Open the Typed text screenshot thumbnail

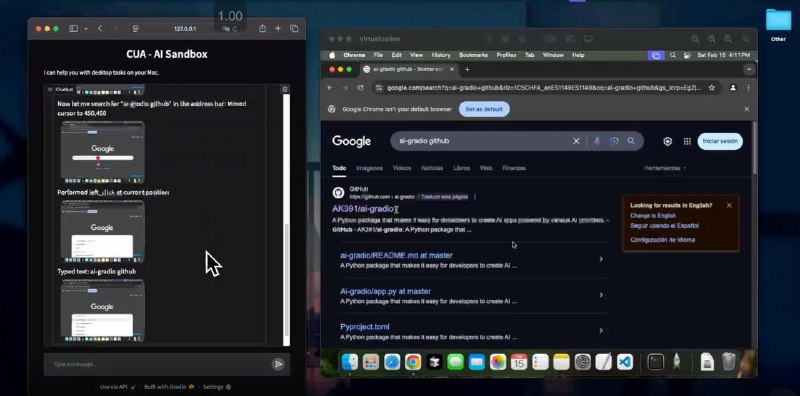click(103, 310)
